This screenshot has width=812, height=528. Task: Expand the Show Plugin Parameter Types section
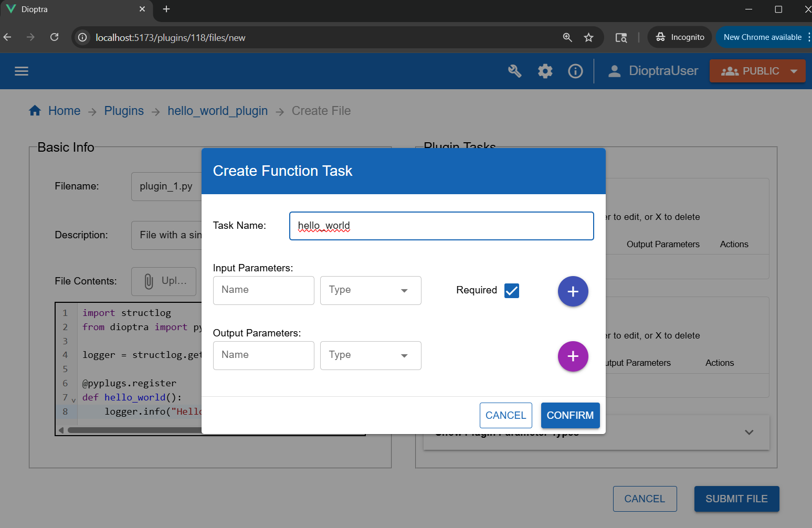tap(748, 432)
